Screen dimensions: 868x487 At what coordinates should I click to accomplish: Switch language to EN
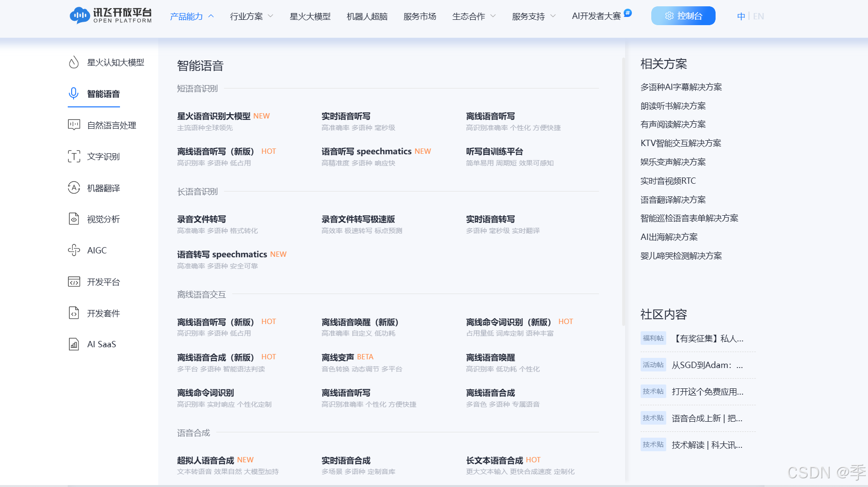click(x=759, y=16)
